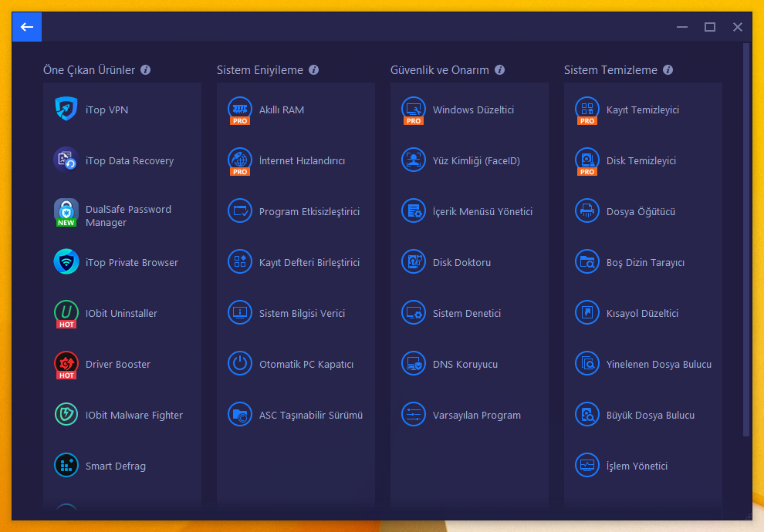Launch the Smart Defrag icon
This screenshot has width=764, height=532.
(66, 466)
